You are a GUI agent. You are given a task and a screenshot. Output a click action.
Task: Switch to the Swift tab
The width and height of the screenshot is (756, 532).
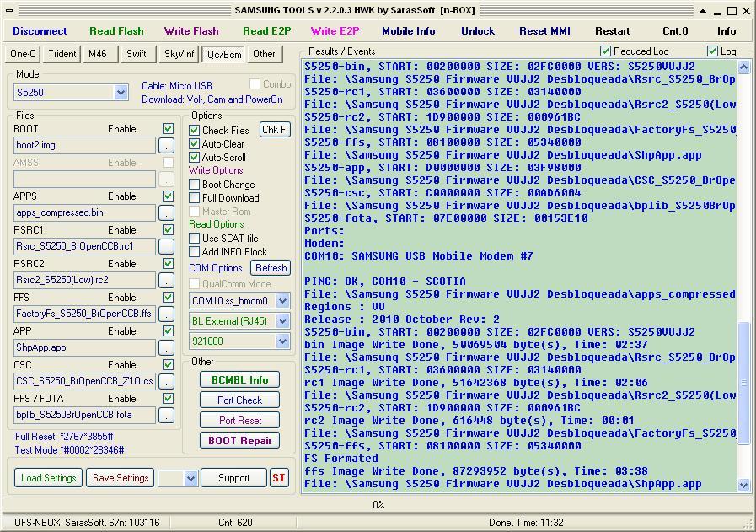click(138, 54)
